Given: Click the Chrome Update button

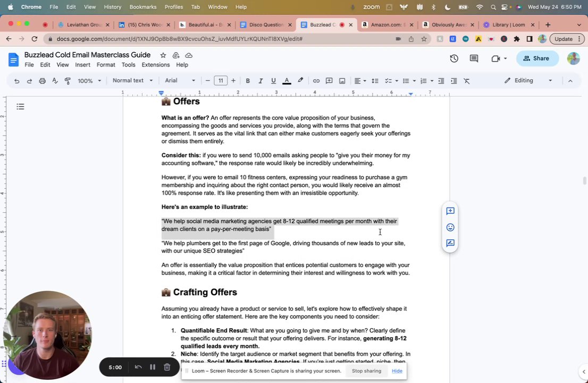Looking at the screenshot, I should 567,39.
